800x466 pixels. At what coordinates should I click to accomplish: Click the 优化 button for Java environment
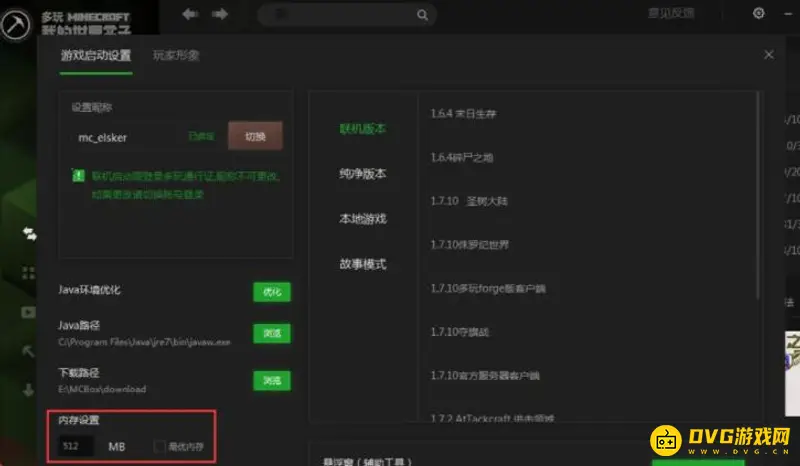click(x=271, y=292)
